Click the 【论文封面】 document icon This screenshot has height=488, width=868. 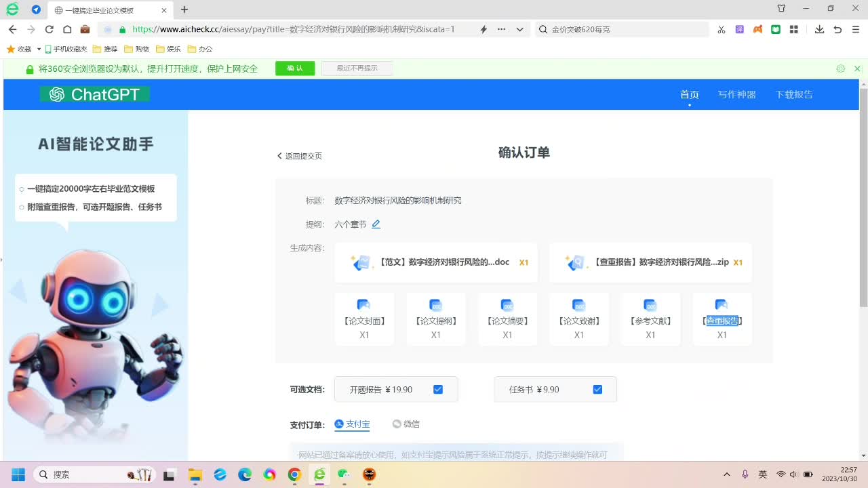pyautogui.click(x=363, y=306)
